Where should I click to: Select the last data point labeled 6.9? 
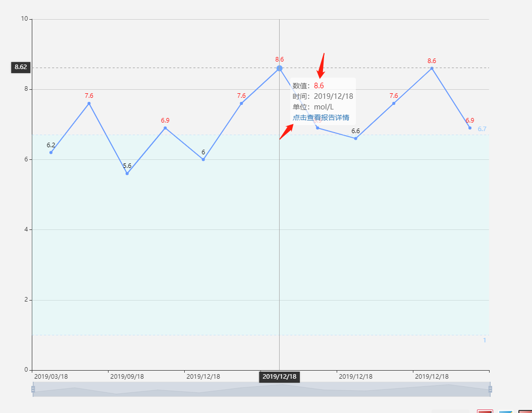[x=469, y=129]
